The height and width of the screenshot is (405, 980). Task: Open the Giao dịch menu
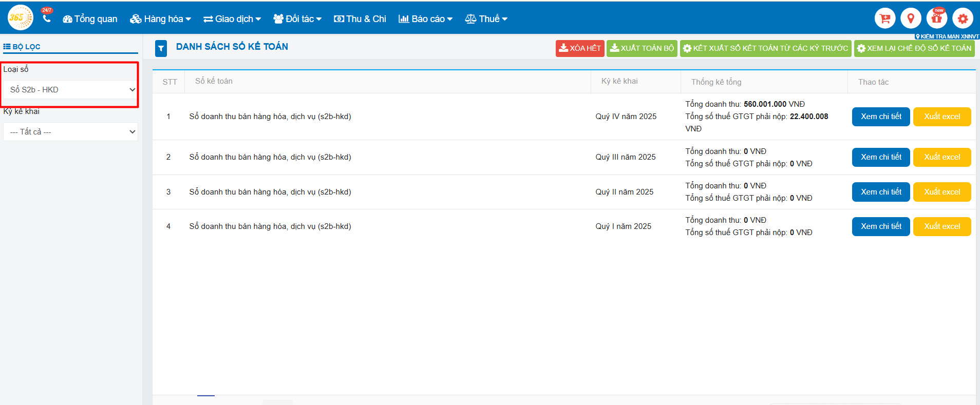click(x=232, y=19)
